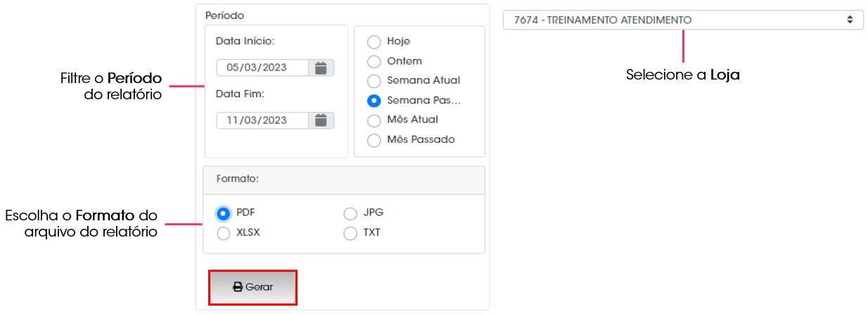This screenshot has height=314, width=868.
Task: Select the Hoje period option
Action: [374, 42]
